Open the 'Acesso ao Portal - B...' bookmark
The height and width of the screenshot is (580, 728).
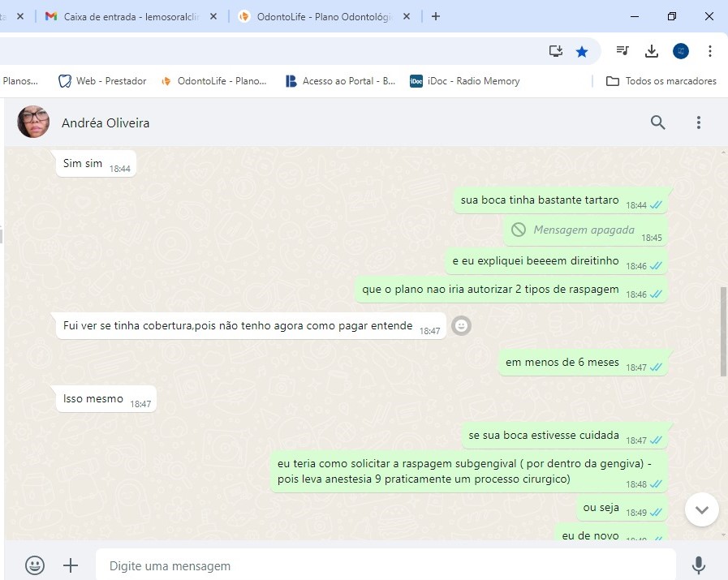[340, 81]
